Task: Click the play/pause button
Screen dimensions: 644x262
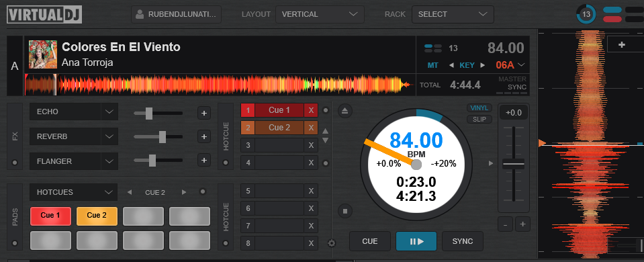Action: click(416, 241)
